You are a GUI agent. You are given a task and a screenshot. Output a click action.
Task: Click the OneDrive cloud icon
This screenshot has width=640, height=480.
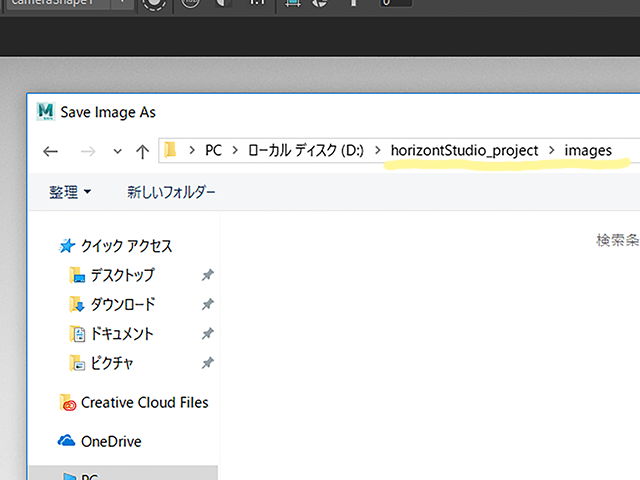[66, 441]
